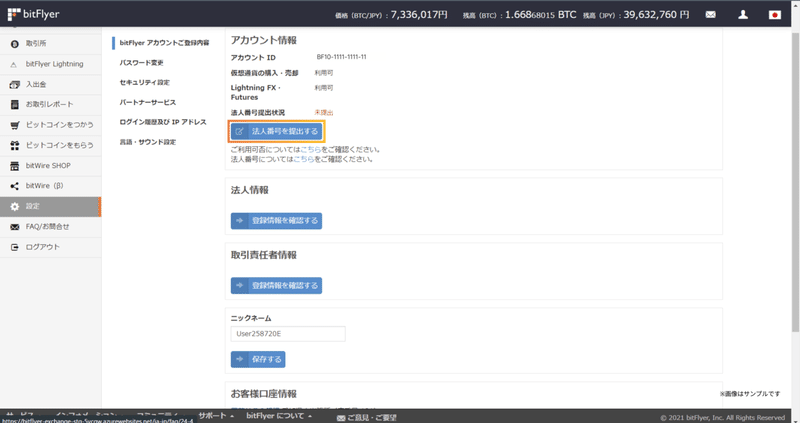Click the ビットコインをつかう cart icon
This screenshot has width=800, height=423.
click(14, 125)
